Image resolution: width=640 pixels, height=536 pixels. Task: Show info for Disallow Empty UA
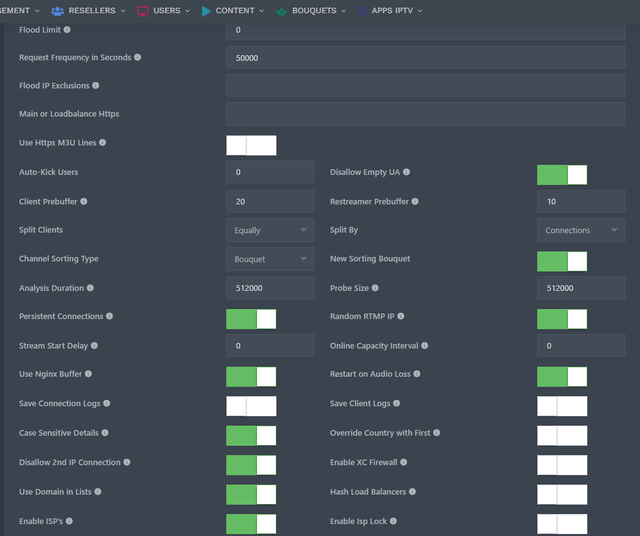click(x=407, y=172)
